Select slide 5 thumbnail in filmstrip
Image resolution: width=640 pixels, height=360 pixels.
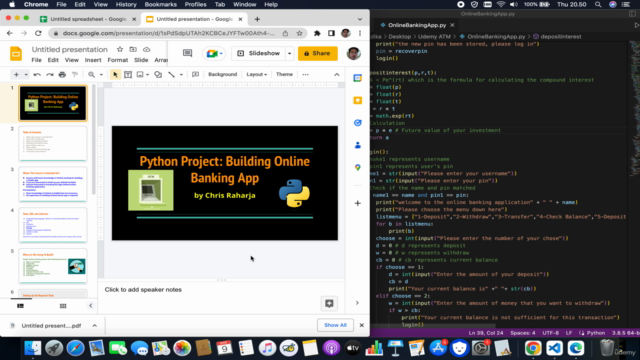[53, 266]
